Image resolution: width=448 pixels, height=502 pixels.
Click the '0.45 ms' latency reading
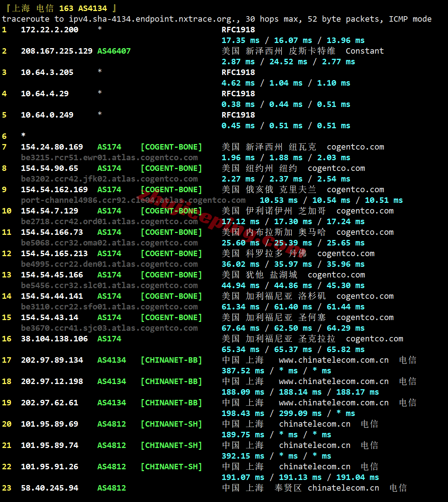point(238,126)
